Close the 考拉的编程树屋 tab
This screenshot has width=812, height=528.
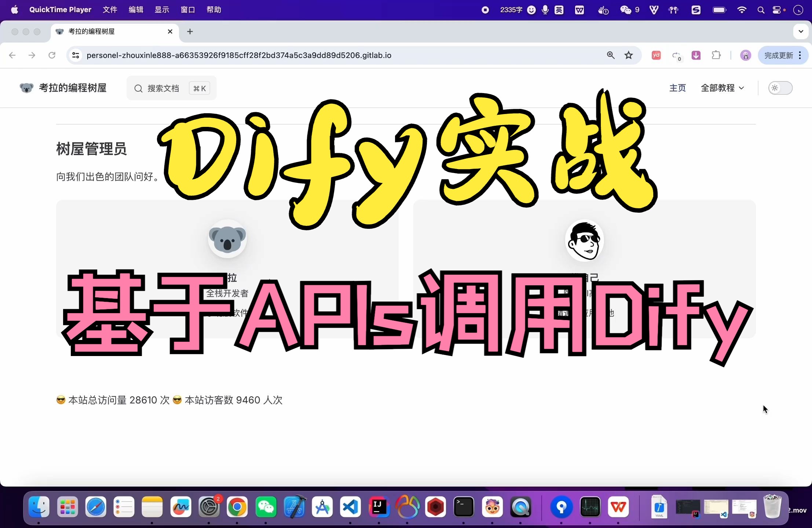pos(170,32)
